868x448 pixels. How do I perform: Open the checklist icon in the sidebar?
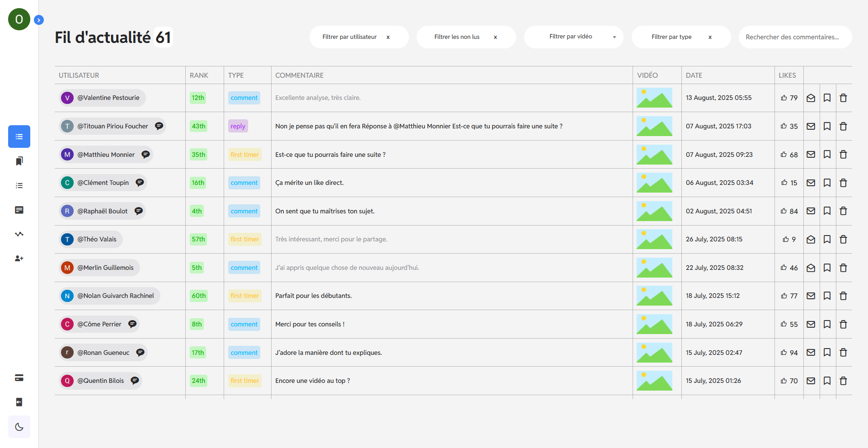[19, 185]
